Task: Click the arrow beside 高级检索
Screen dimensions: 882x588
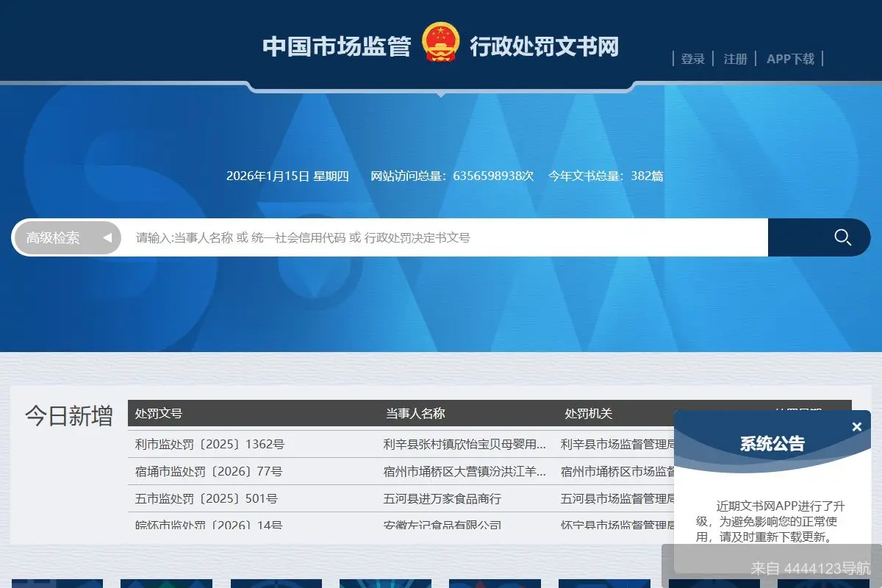Action: 108,237
